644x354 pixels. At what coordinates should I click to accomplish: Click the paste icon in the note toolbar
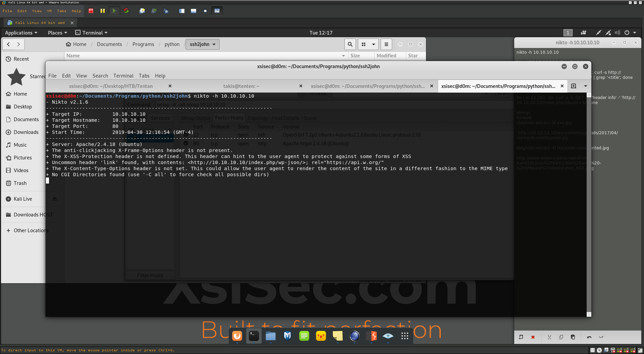(573, 337)
